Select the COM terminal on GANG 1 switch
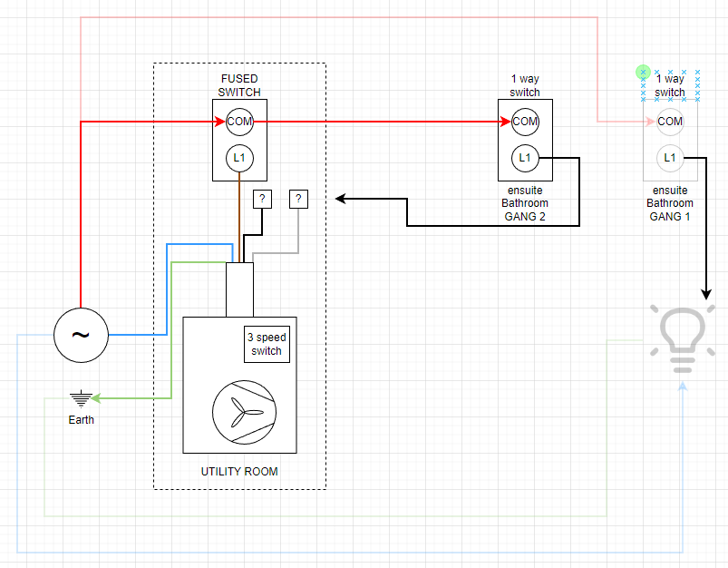This screenshot has width=728, height=568. (x=670, y=122)
